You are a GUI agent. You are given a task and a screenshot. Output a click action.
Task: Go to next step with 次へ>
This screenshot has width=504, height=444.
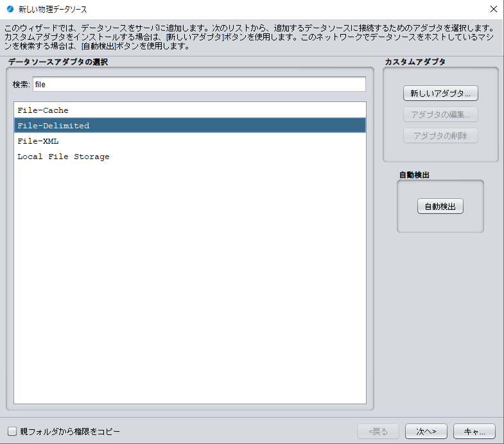pyautogui.click(x=426, y=431)
